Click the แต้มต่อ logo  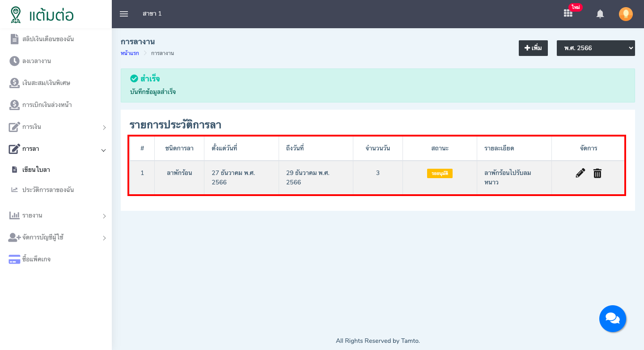click(42, 14)
